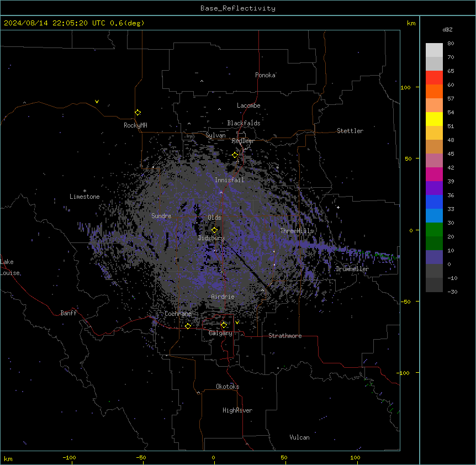This screenshot has width=476, height=465.
Task: Click the white caret marker west of Ponoka
Action: [x=202, y=81]
